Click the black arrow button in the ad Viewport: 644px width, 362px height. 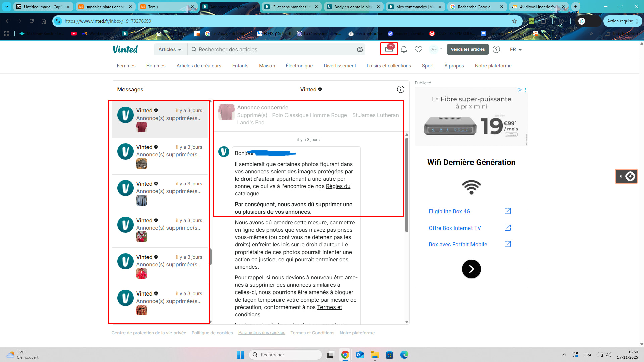[x=472, y=269]
